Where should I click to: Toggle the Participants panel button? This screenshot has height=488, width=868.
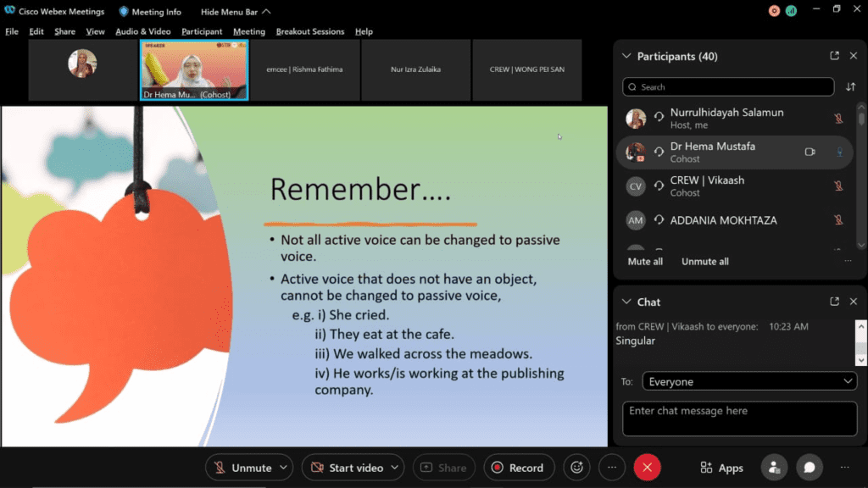774,468
